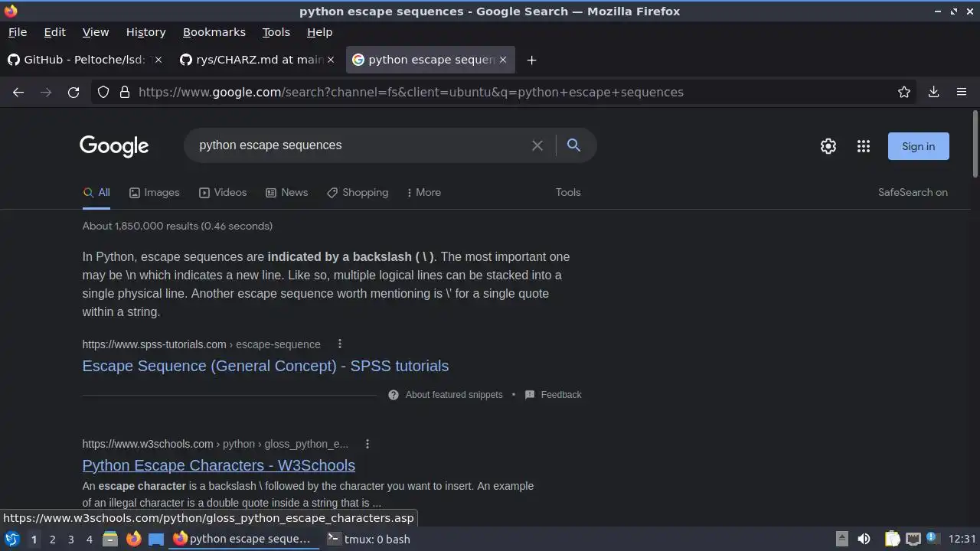
Task: Open the Edit menu
Action: coord(54,32)
